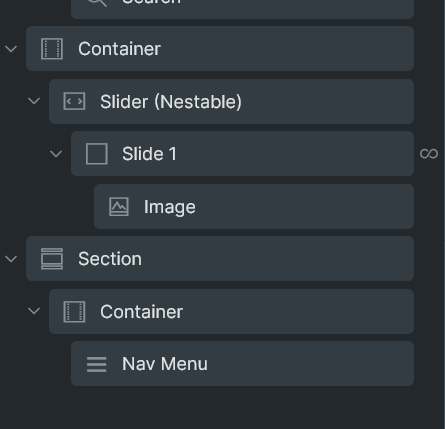Viewport: 445px width, 429px height.
Task: Click the magnifier icon on the Search element
Action: click(x=97, y=2)
